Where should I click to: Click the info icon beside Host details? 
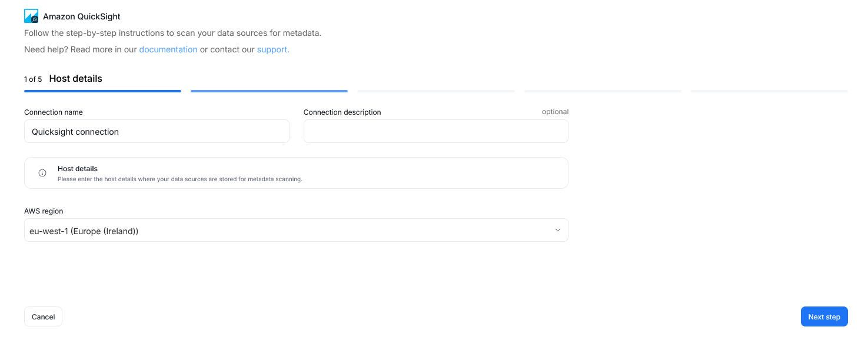coord(42,173)
